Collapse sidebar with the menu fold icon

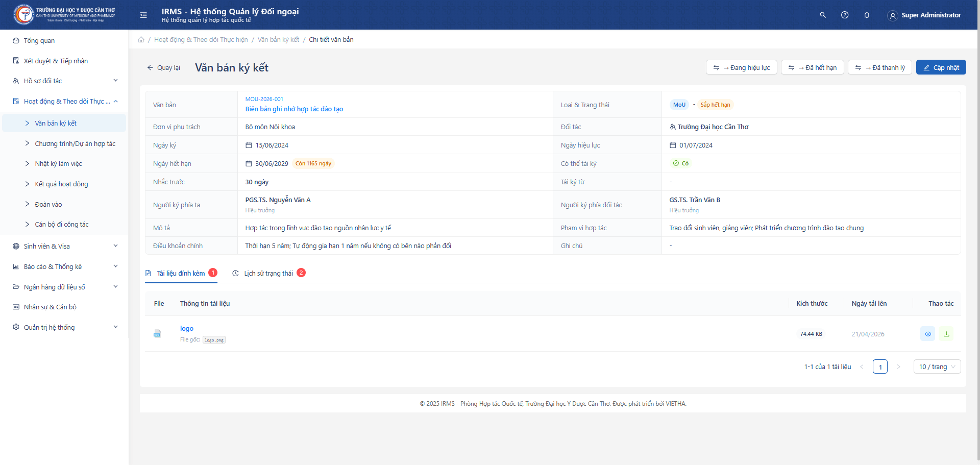(x=143, y=15)
